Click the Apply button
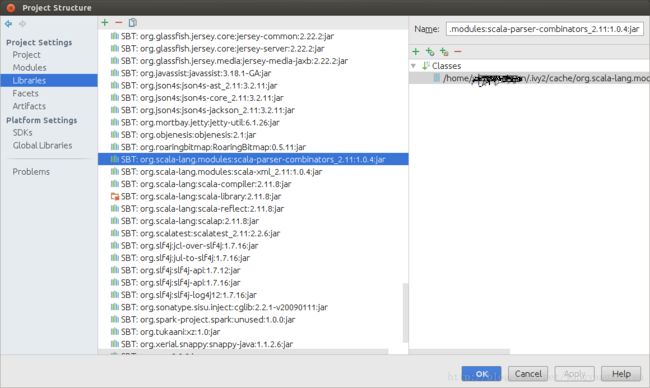Image resolution: width=650 pixels, height=388 pixels. (x=575, y=374)
